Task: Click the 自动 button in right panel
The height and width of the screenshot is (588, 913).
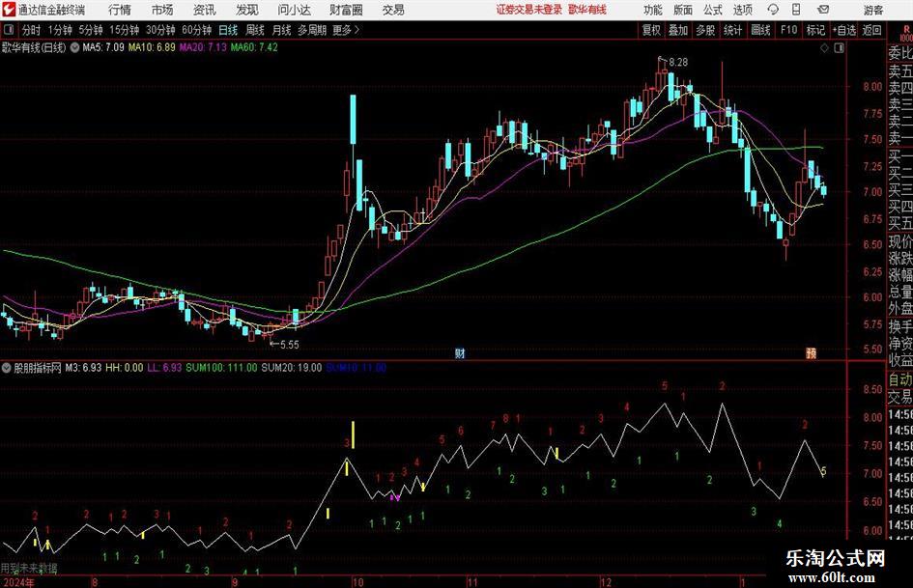Action: 899,379
